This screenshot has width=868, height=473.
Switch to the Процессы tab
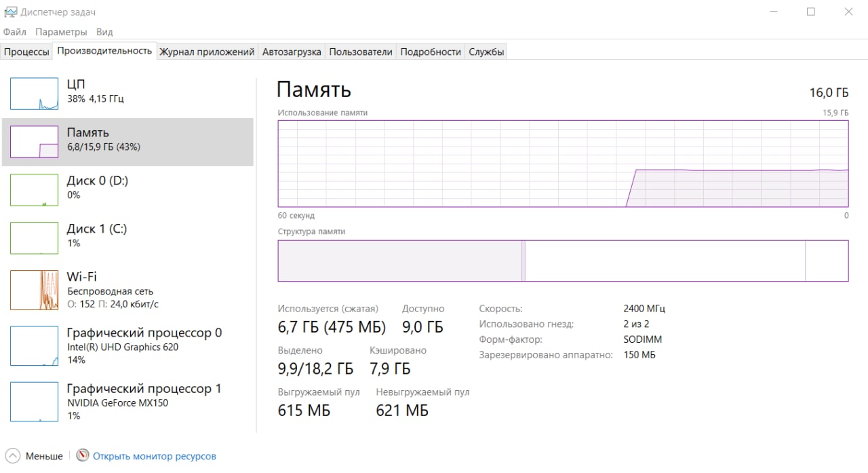27,52
